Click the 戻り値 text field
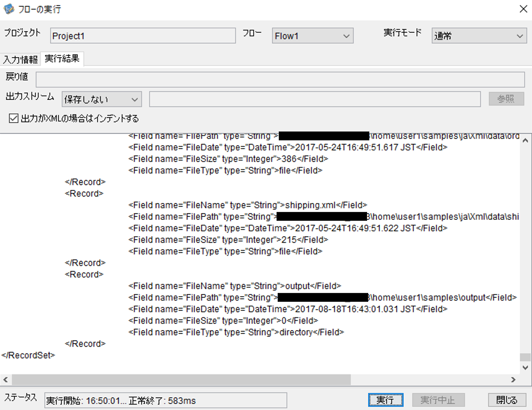 tap(280, 80)
